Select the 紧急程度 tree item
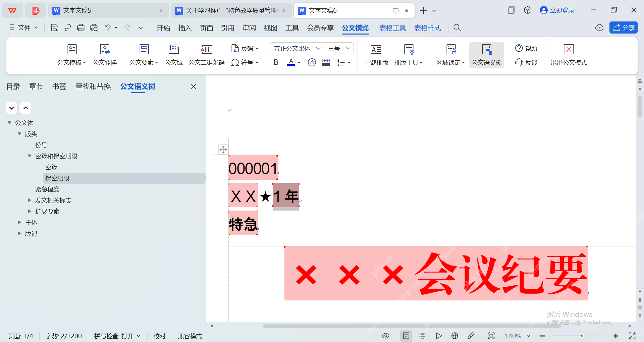The height and width of the screenshot is (342, 644). 47,189
